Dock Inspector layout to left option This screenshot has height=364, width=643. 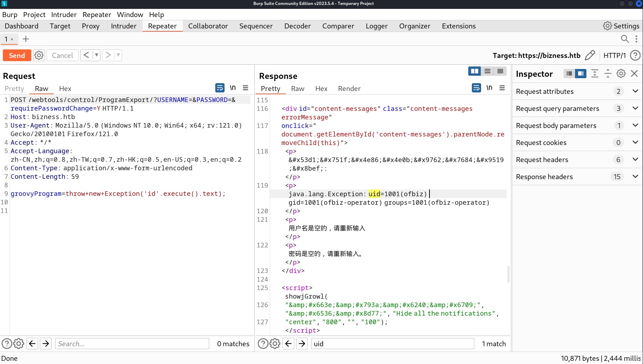tap(569, 74)
